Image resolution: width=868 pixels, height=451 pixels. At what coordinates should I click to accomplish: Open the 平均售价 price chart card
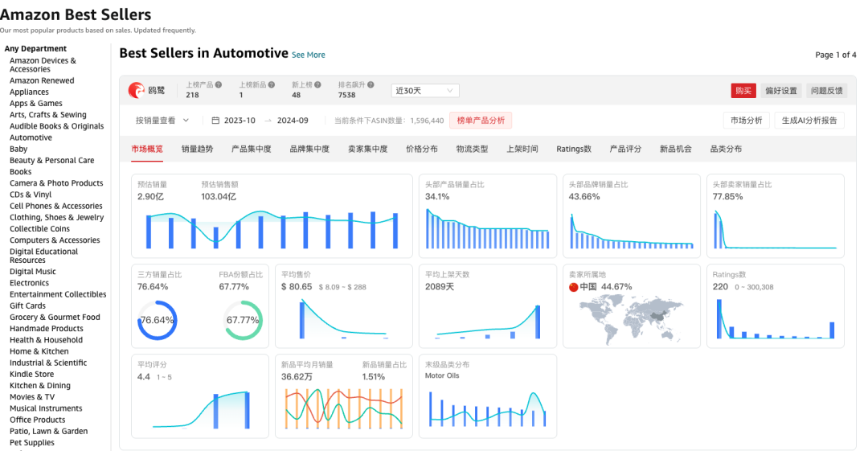tap(344, 305)
